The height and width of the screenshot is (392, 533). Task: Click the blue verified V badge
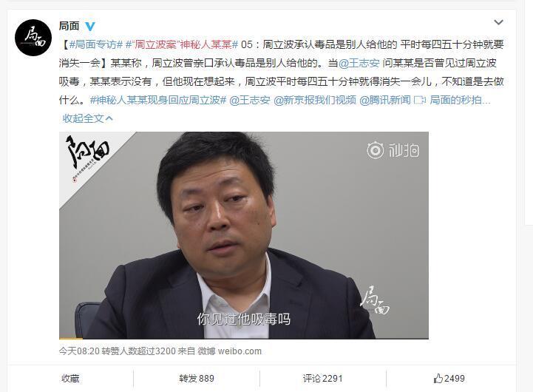tap(90, 26)
